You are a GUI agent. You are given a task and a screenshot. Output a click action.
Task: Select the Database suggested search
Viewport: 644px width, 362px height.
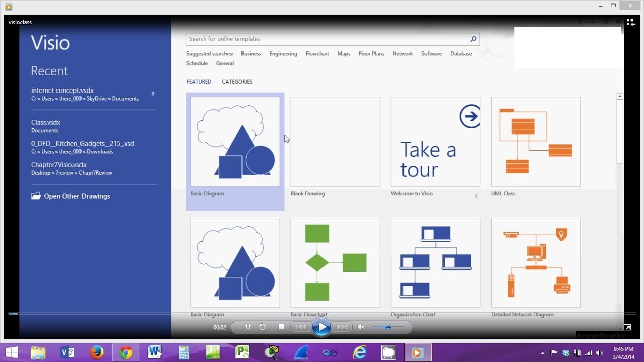tap(461, 54)
